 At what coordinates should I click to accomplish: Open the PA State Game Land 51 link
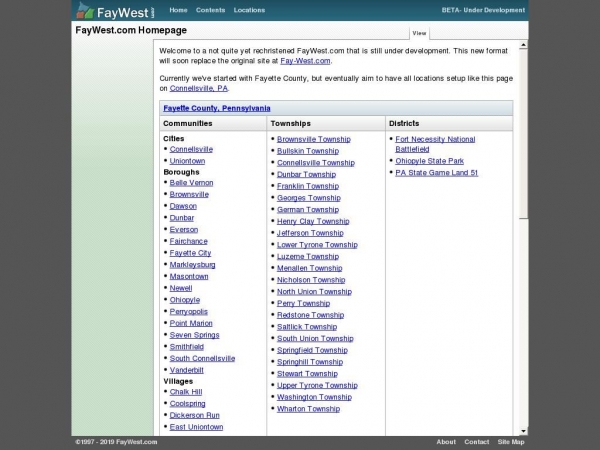point(437,173)
